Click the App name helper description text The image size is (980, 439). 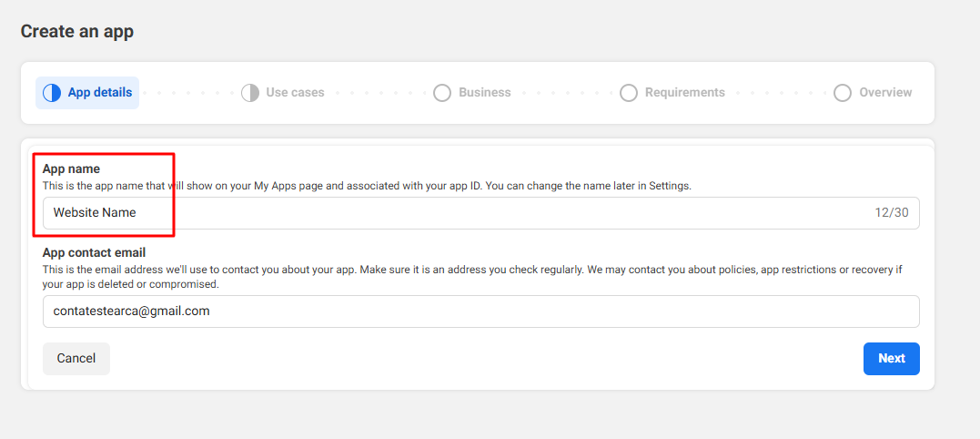(367, 186)
